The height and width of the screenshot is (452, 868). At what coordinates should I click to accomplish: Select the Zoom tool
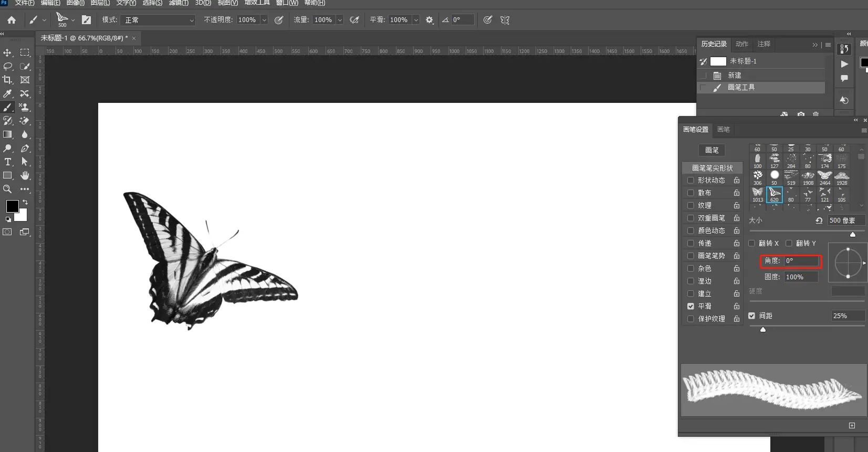[x=7, y=189]
